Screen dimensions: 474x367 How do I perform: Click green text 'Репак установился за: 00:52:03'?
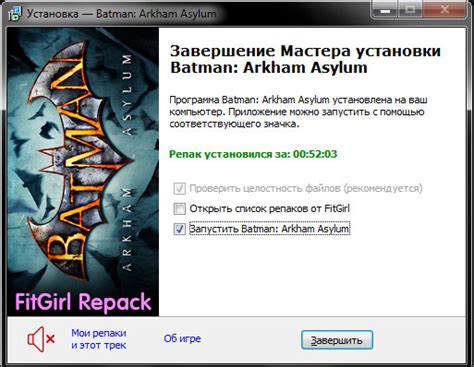click(x=253, y=154)
